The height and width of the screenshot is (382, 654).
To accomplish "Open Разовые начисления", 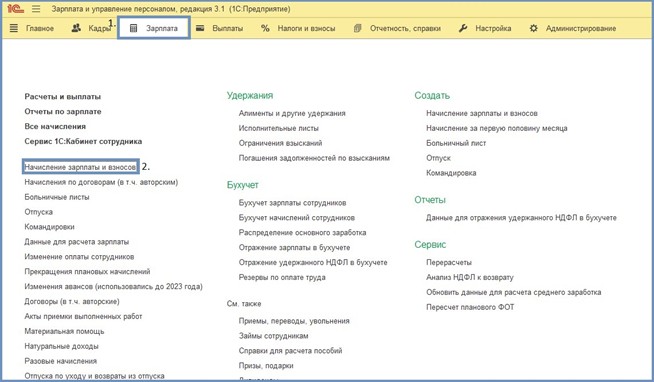I will pos(60,361).
